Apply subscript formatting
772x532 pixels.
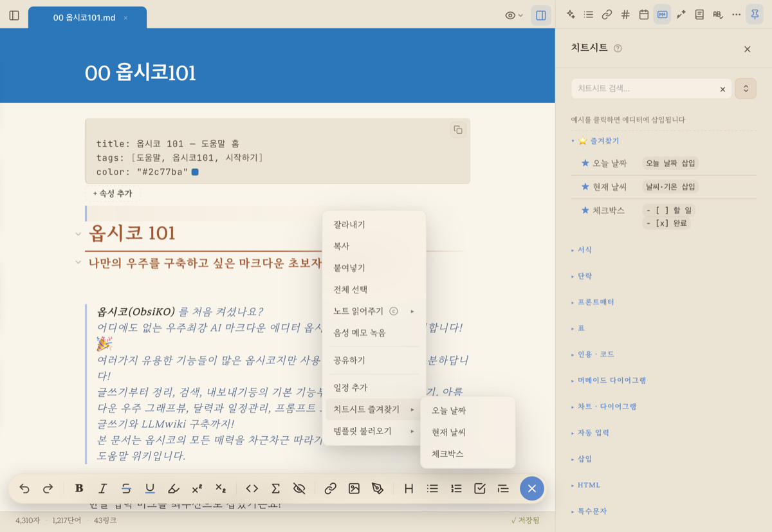click(221, 489)
